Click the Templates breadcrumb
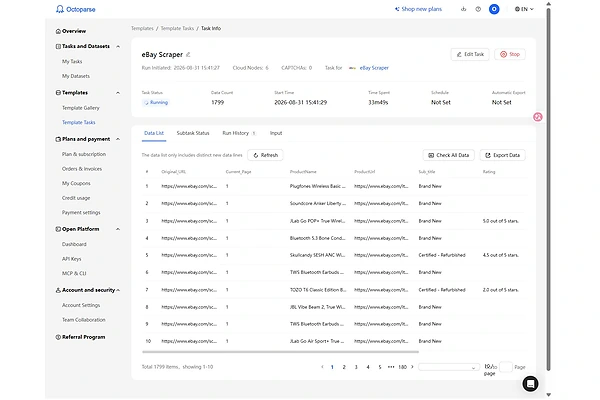The height and width of the screenshot is (400, 600). (142, 28)
